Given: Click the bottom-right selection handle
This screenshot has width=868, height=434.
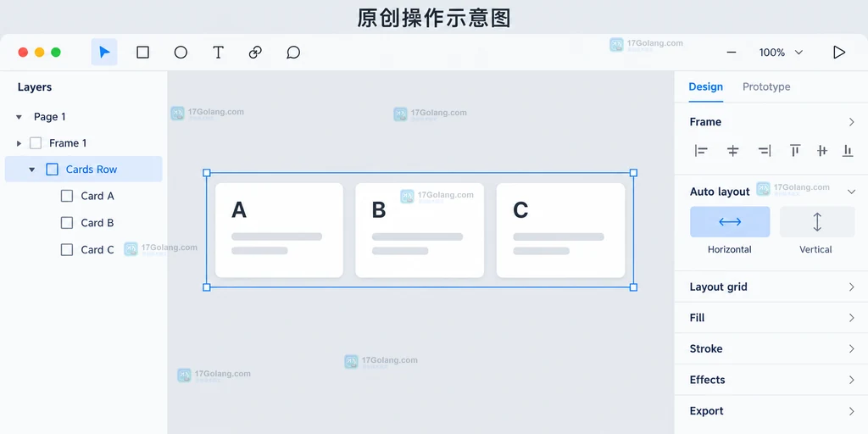Looking at the screenshot, I should pos(634,287).
